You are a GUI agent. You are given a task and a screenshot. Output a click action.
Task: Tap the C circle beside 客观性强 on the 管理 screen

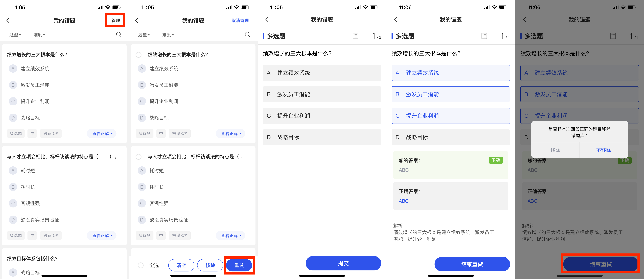pos(13,203)
